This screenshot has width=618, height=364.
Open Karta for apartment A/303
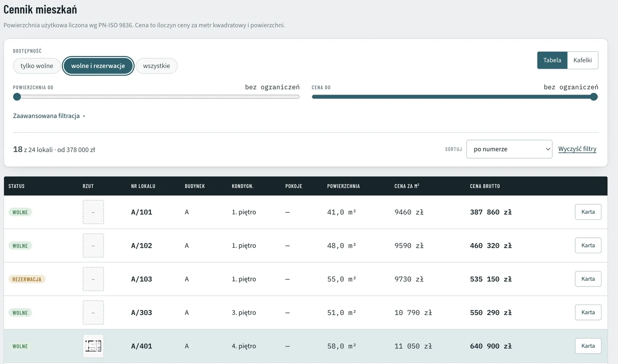[x=588, y=313]
